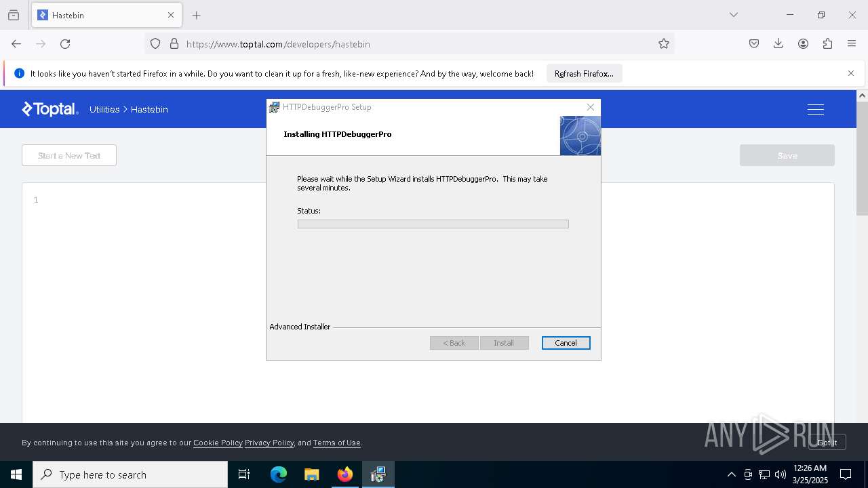Cancel the HTTPDebuggerPro installation
This screenshot has height=488, width=868.
pyautogui.click(x=566, y=343)
